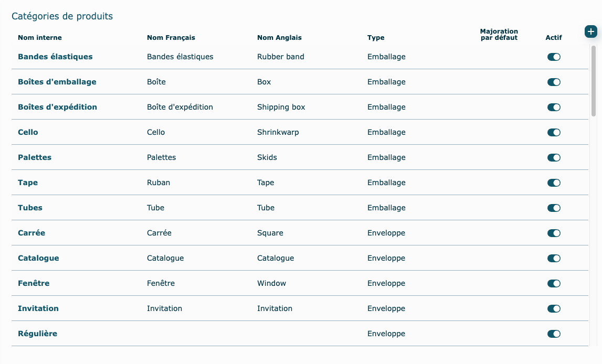Toggle Boîtes d'emballage active switch
This screenshot has width=602, height=364.
(554, 82)
